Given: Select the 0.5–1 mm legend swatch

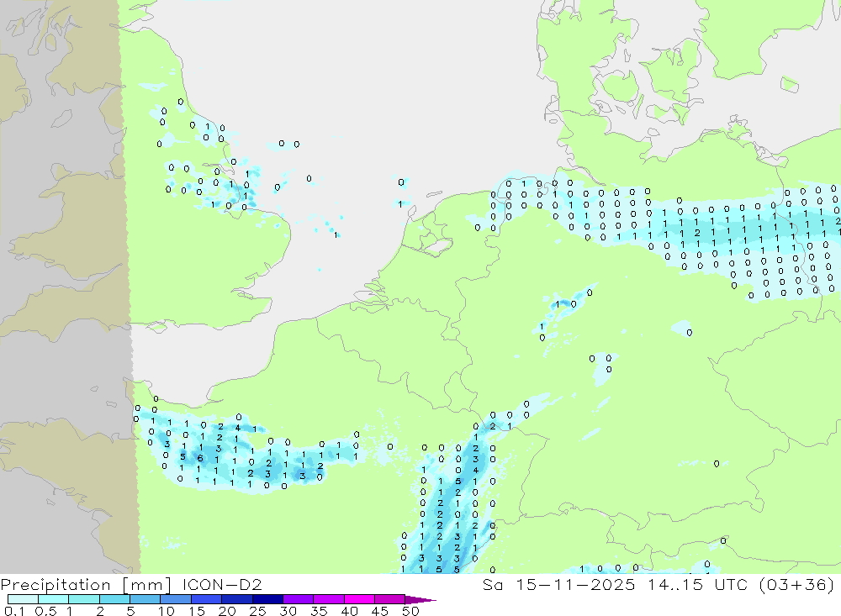Looking at the screenshot, I should pyautogui.click(x=53, y=599).
